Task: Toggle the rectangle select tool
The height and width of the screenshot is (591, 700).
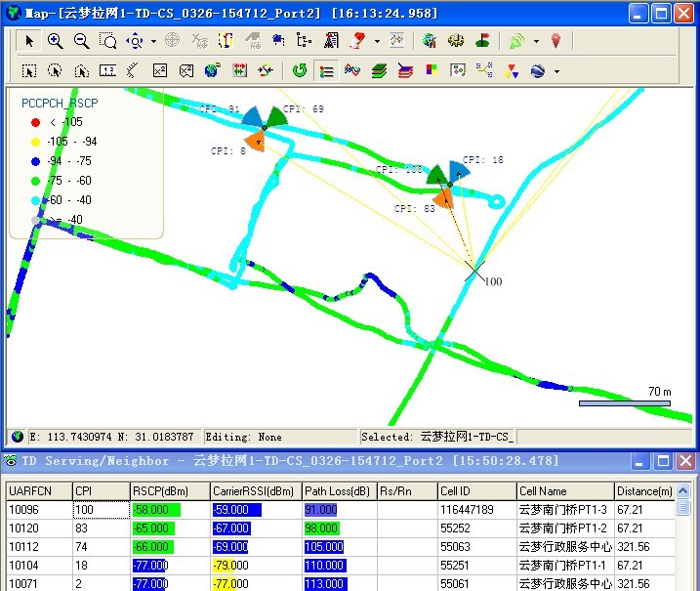Action: click(29, 70)
